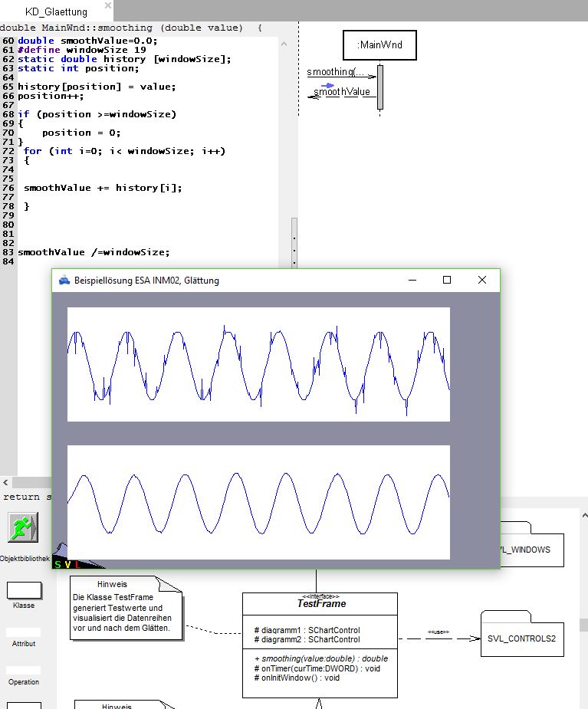Pick the Attribut element in palette
Image resolution: width=588 pixels, height=709 pixels.
click(x=24, y=632)
